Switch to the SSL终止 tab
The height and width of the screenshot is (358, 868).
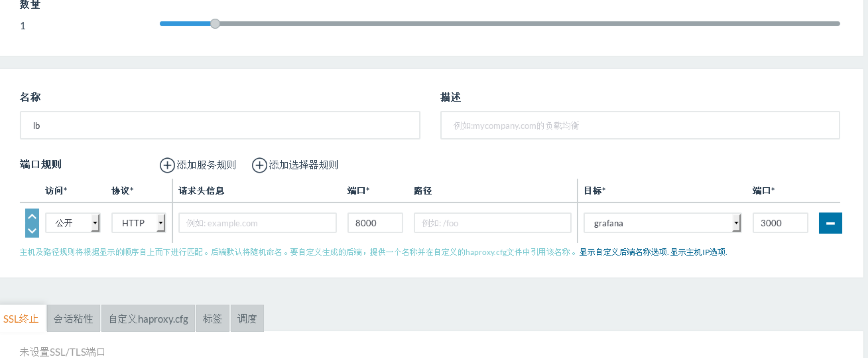21,319
